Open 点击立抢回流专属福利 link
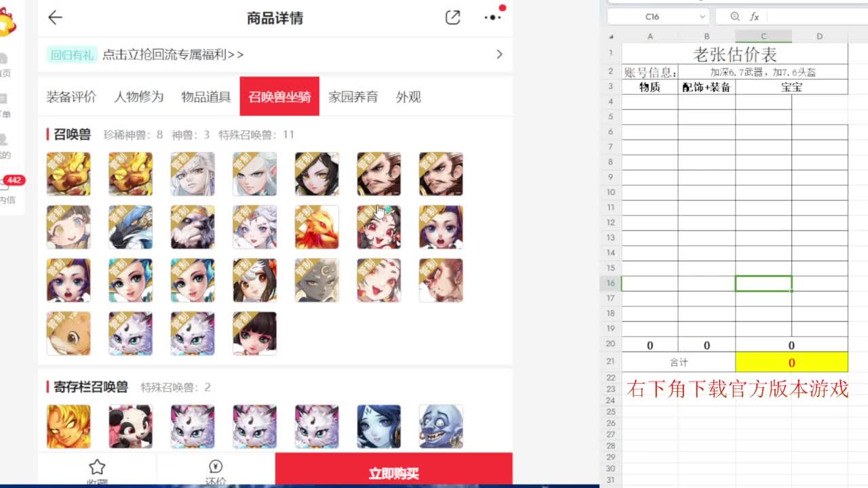868x488 pixels. (173, 54)
